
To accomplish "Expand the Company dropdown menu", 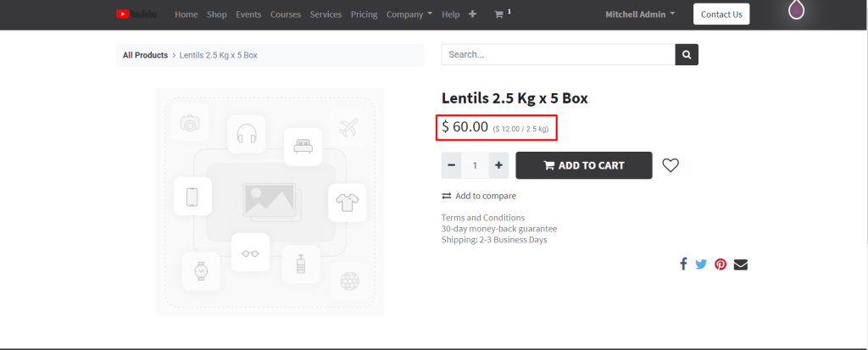I will 409,14.
